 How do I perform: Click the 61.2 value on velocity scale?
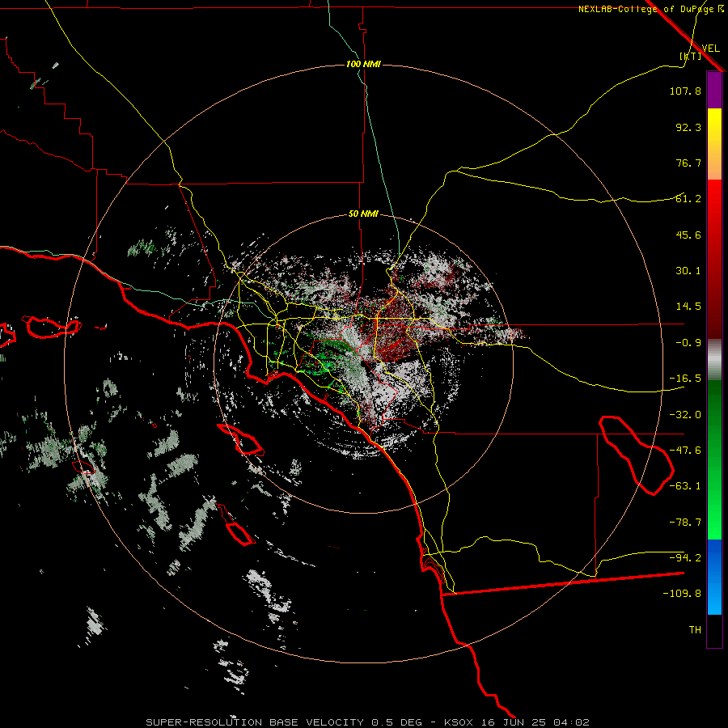pos(688,199)
